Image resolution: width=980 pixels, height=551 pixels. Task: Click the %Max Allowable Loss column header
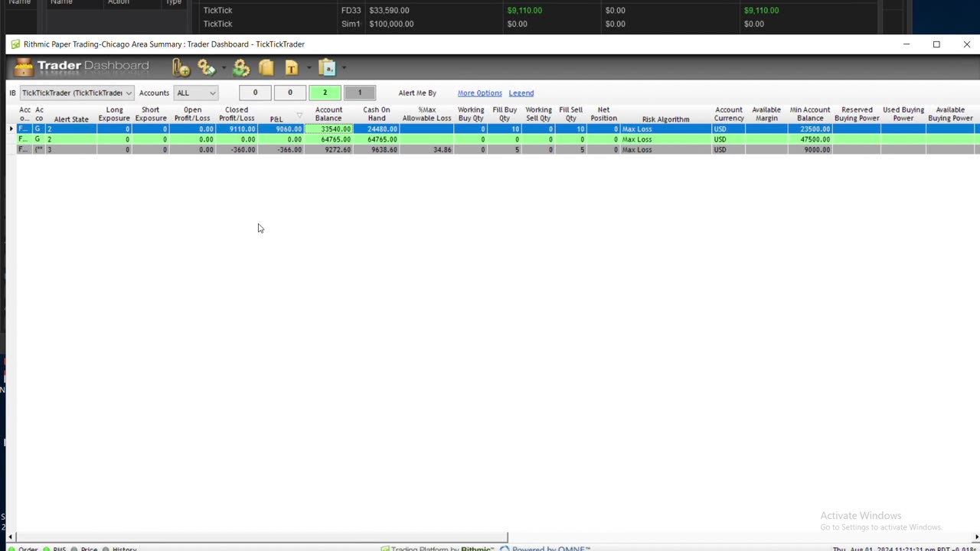click(426, 114)
